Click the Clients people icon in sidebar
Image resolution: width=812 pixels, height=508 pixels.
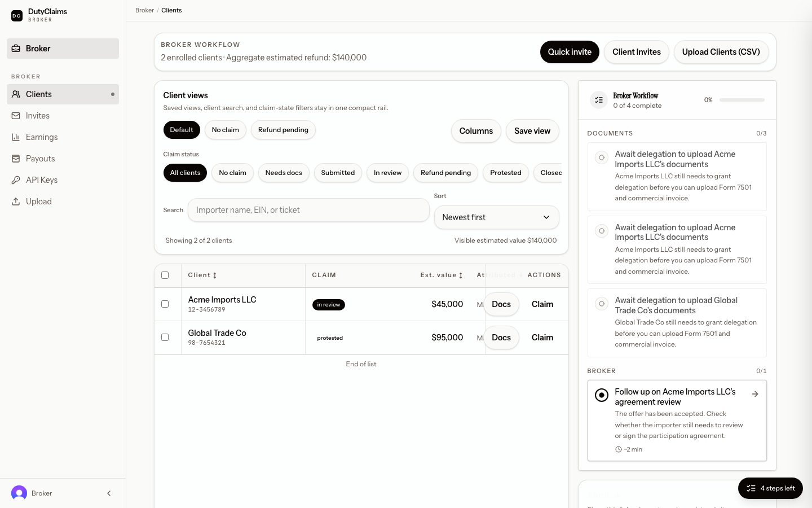pos(16,94)
